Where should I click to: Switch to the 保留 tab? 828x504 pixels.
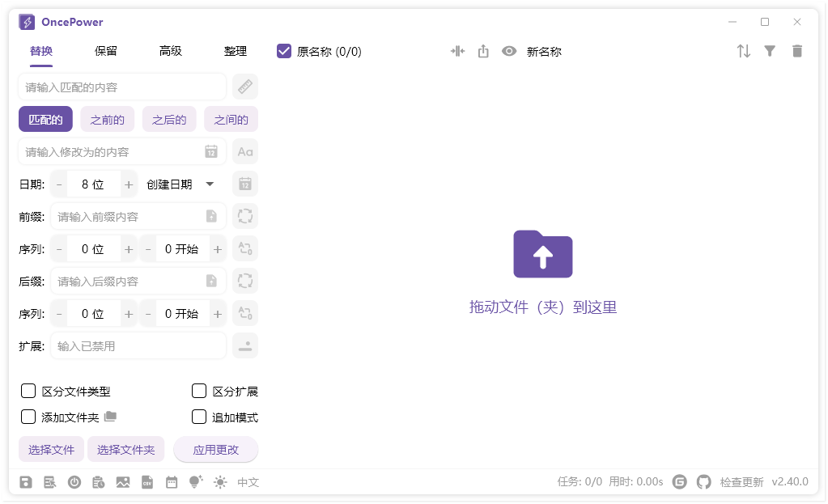click(106, 50)
